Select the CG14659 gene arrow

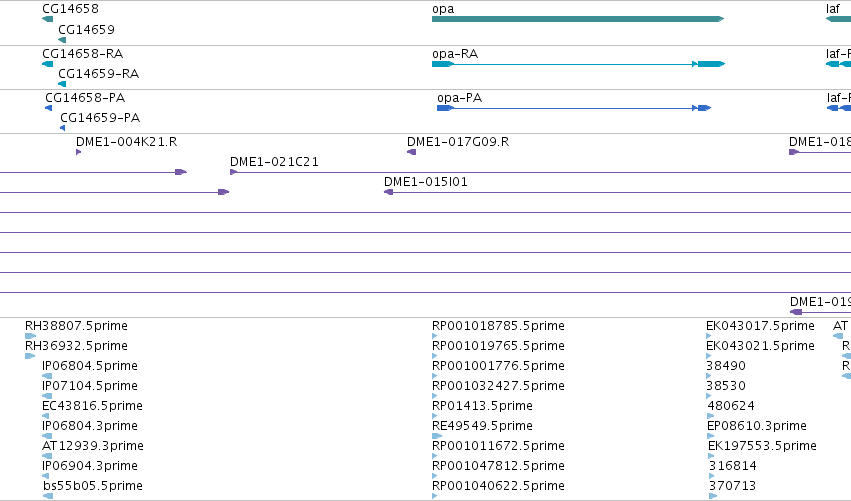tap(62, 40)
